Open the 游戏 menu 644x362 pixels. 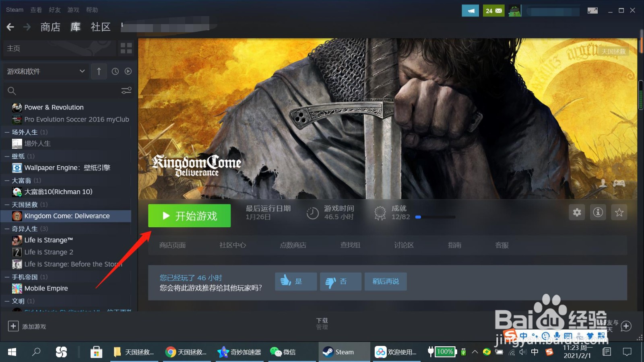[x=73, y=10]
